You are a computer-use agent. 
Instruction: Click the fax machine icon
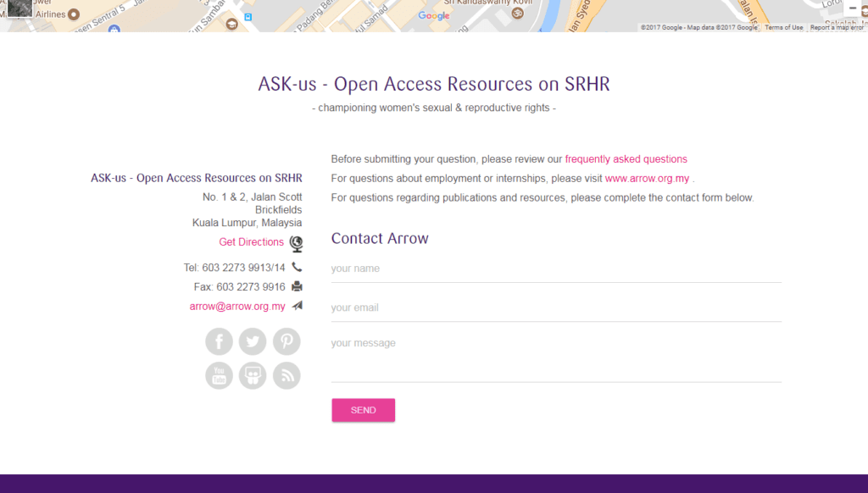tap(297, 286)
